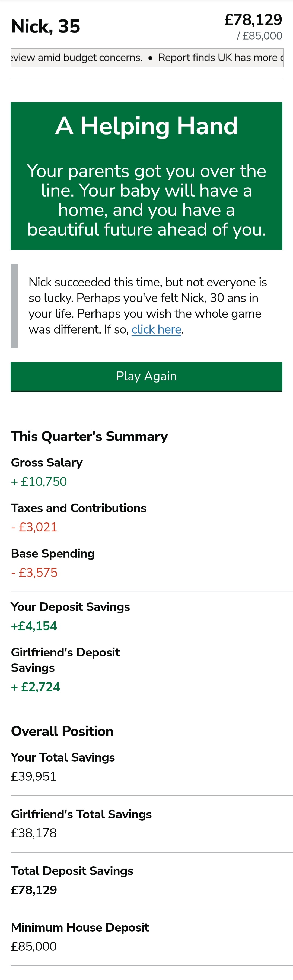
Task: Click the + £10,750 salary amount
Action: click(x=39, y=482)
